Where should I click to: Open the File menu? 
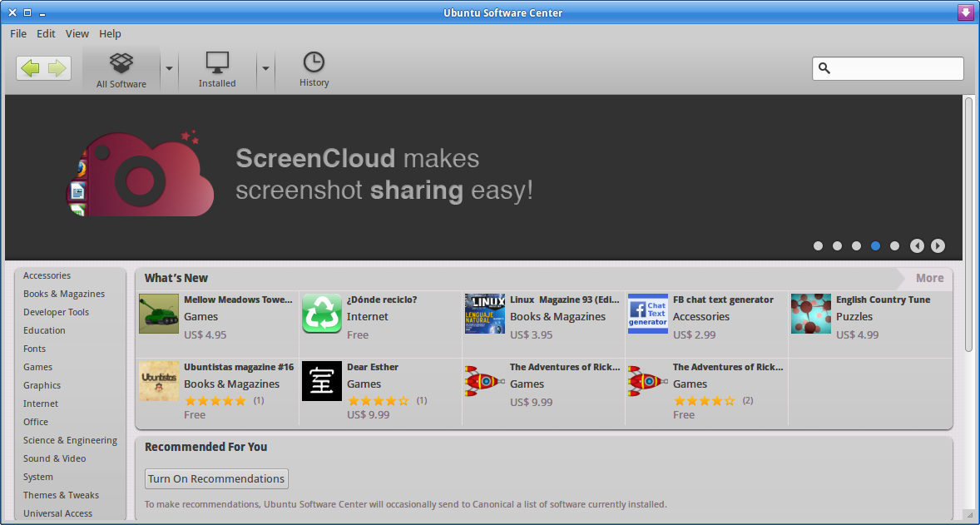pos(18,34)
